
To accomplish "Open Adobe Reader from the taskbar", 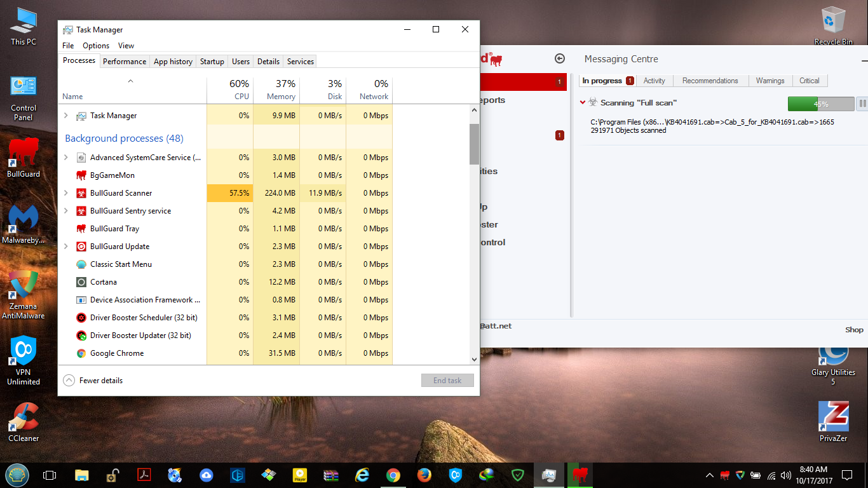I will click(144, 475).
